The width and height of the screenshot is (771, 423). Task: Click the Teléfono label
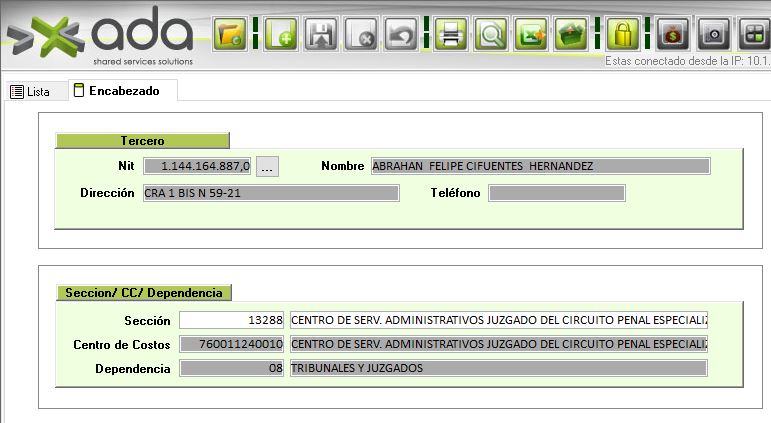455,193
